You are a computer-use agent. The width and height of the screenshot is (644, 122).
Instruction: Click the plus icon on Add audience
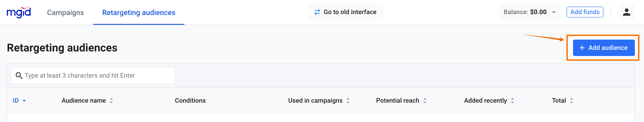[582, 48]
